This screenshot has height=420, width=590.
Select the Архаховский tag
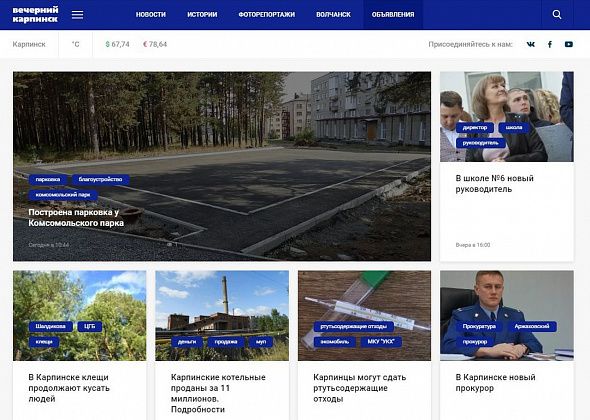click(532, 326)
